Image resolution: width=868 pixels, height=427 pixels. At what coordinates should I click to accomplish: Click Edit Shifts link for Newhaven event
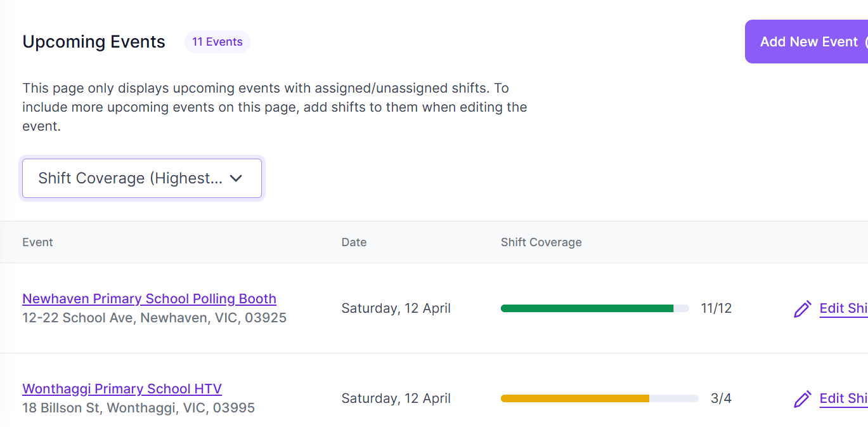click(x=843, y=308)
